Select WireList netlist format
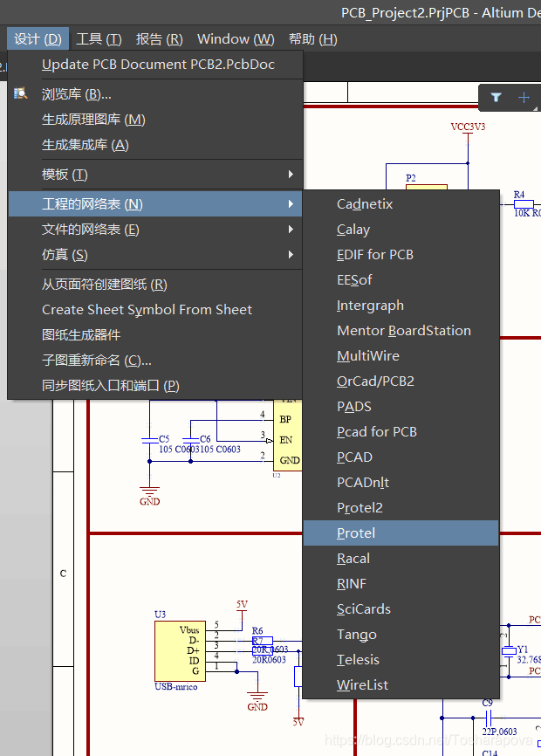The height and width of the screenshot is (756, 541). coord(401,685)
